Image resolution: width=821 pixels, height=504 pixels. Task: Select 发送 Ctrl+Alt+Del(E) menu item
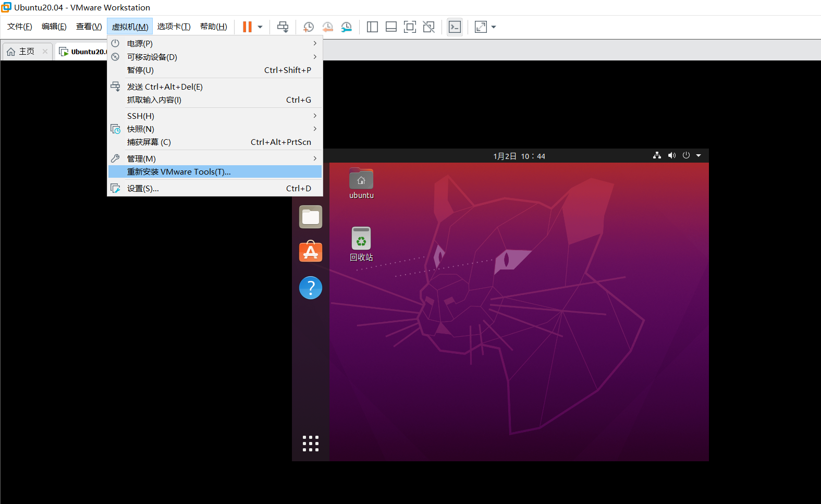coord(215,87)
